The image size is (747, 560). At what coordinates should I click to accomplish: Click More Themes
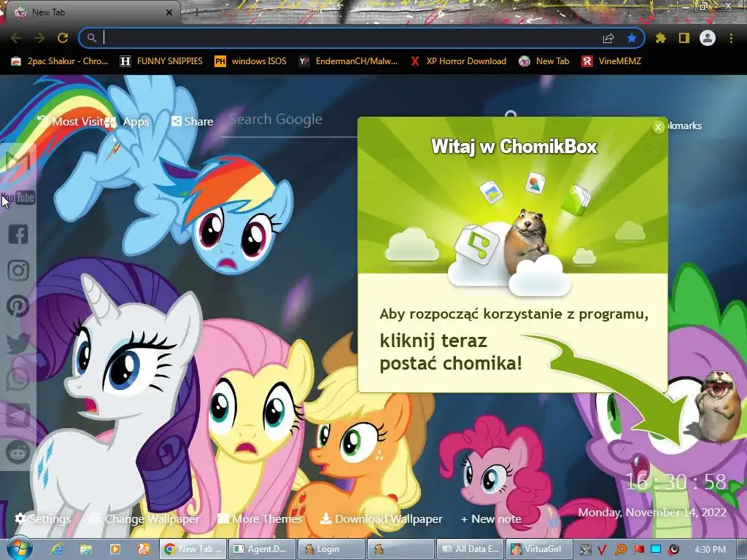(x=260, y=518)
